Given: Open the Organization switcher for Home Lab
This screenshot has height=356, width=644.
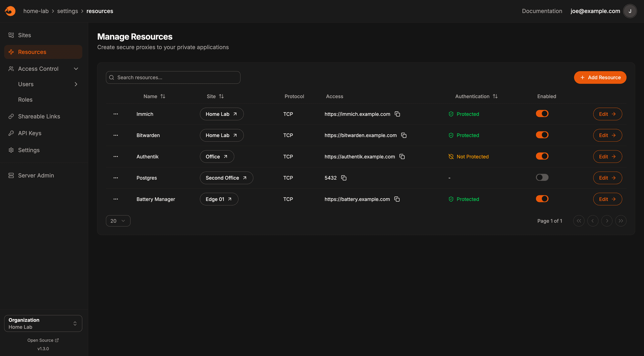Looking at the screenshot, I should point(43,323).
